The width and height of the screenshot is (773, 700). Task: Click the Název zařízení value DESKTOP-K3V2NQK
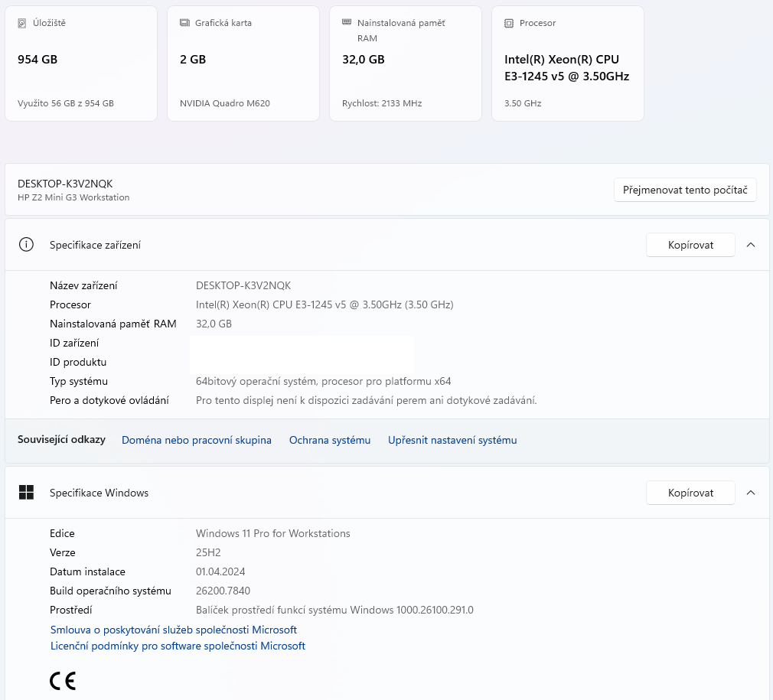point(243,285)
